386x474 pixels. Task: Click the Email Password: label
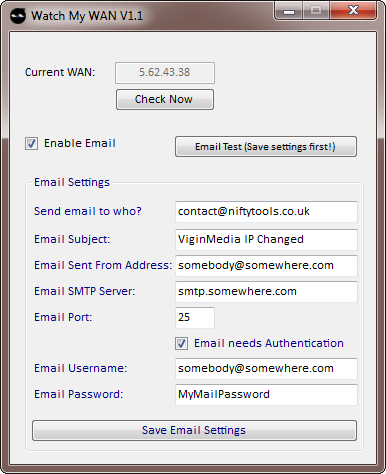[x=79, y=394]
